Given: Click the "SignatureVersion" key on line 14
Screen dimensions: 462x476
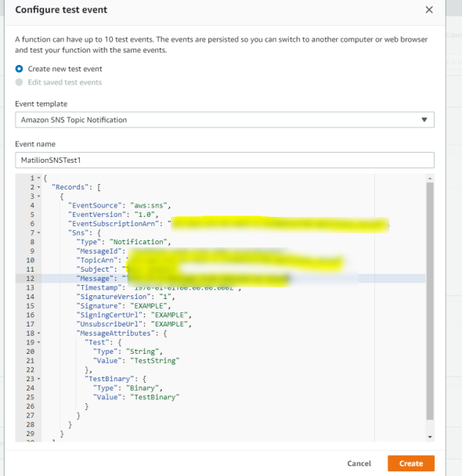Looking at the screenshot, I should coord(114,297).
